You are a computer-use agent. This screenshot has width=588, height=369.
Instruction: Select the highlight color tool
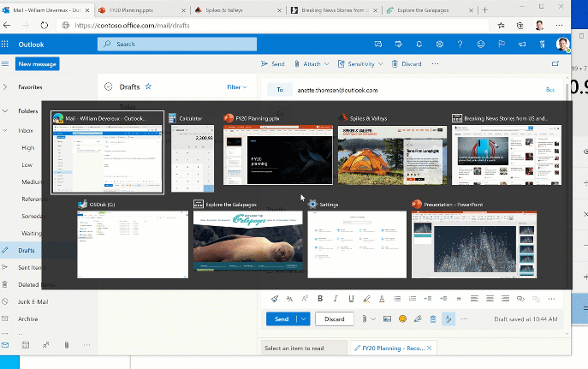pos(366,299)
